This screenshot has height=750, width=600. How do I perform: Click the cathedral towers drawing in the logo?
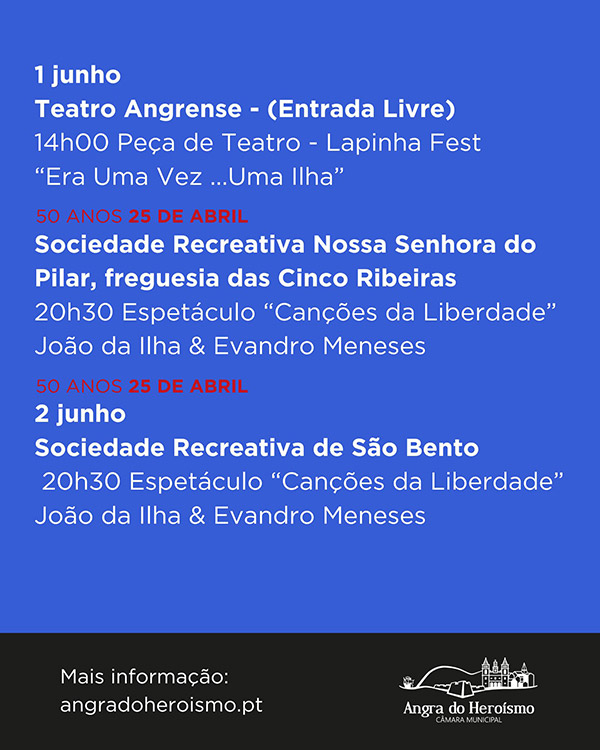(495, 672)
